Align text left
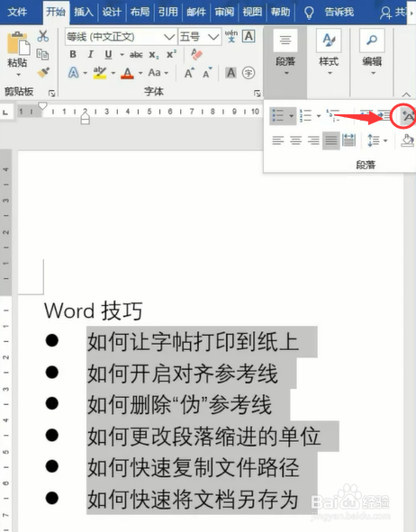416x532 pixels. [x=278, y=140]
